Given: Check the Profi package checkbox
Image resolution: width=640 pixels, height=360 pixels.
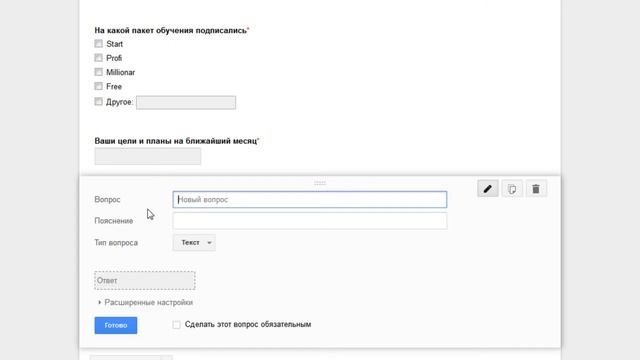Looking at the screenshot, I should tap(98, 58).
